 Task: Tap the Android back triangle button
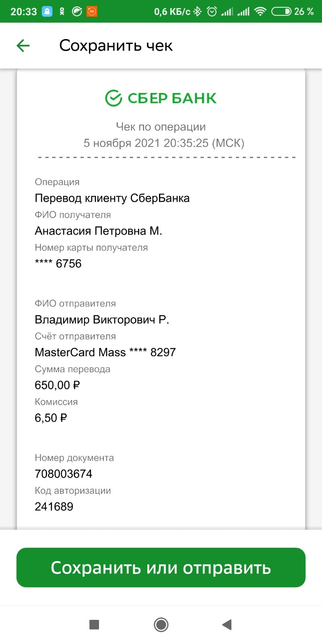click(x=227, y=624)
